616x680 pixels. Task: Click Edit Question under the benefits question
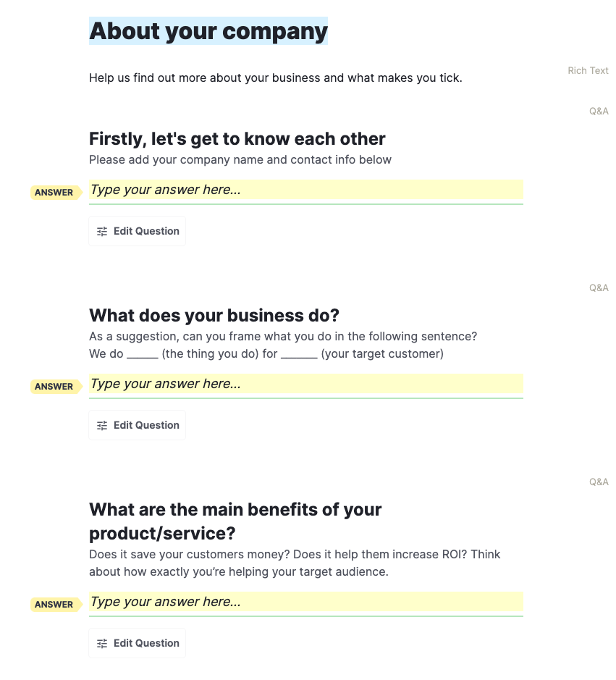137,642
